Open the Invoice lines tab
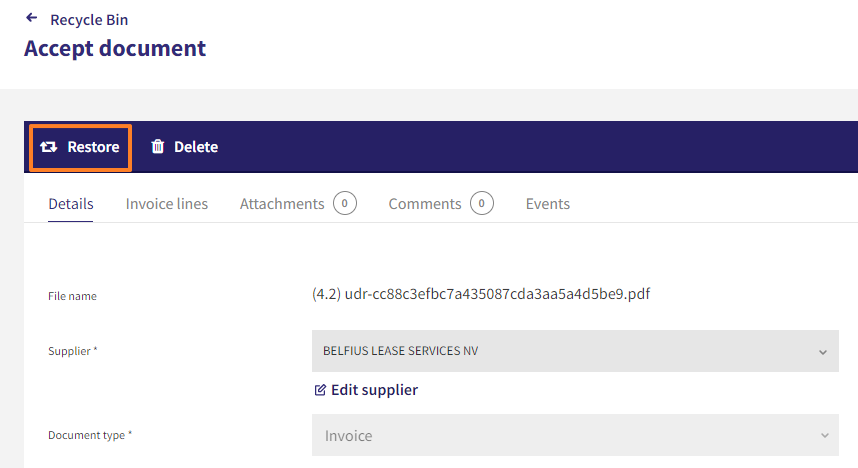Screen dimensions: 858x468 [167, 204]
